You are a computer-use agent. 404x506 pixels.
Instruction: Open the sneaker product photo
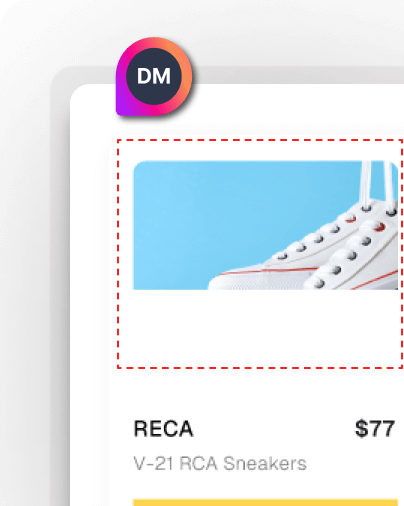[x=266, y=225]
